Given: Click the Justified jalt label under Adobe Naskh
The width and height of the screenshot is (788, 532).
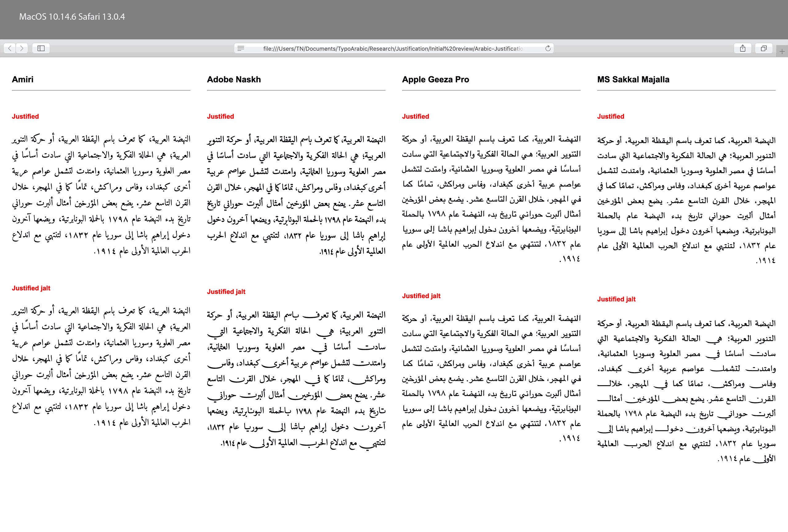Looking at the screenshot, I should (x=226, y=292).
